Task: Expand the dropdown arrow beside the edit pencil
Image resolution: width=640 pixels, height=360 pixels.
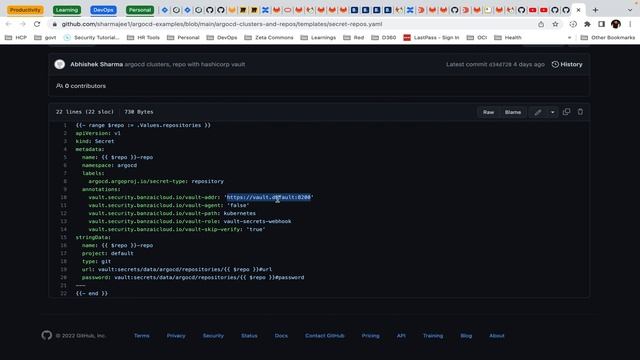Action: click(552, 112)
